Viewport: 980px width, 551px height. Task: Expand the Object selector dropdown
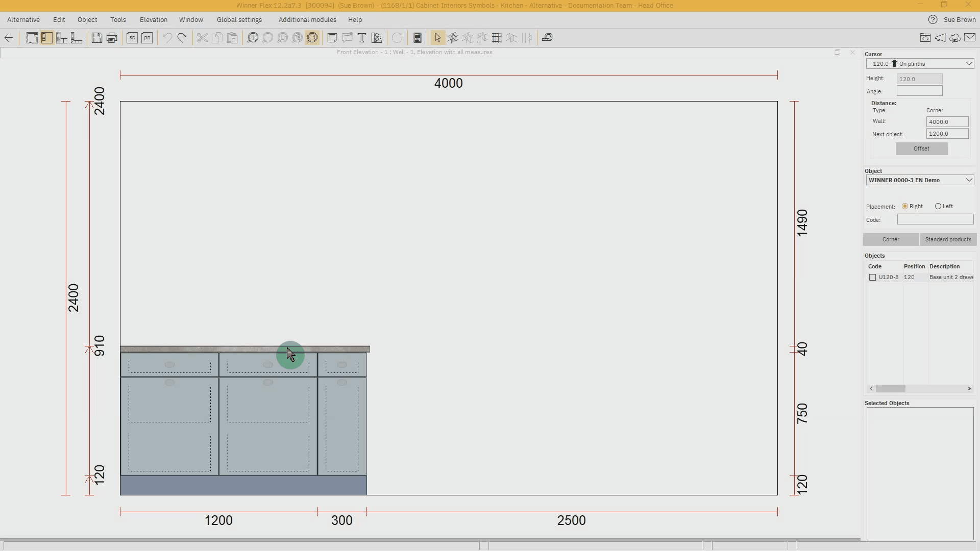click(970, 180)
